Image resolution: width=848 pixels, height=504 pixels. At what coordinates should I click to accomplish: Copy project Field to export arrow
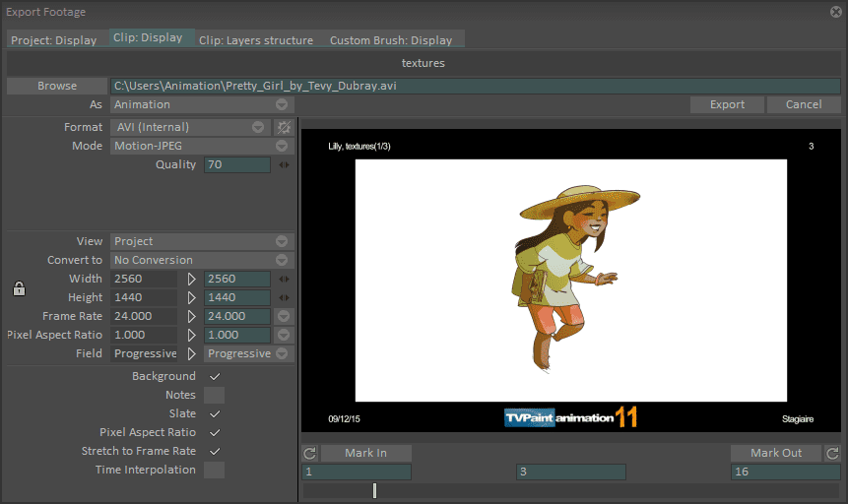pyautogui.click(x=191, y=353)
